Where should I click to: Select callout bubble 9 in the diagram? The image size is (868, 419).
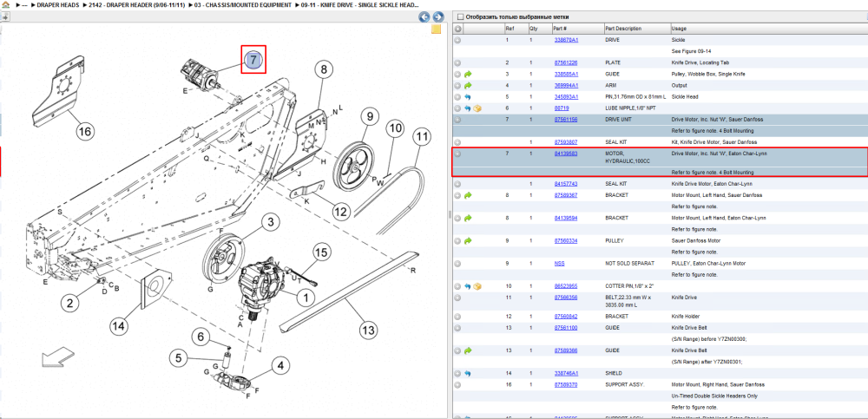click(x=369, y=117)
